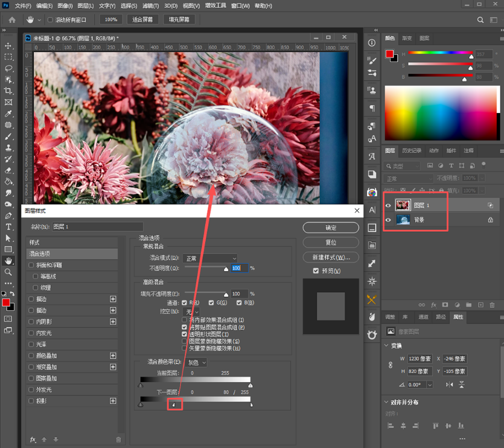
Task: Click the hue slider in color panel
Action: 441,53
